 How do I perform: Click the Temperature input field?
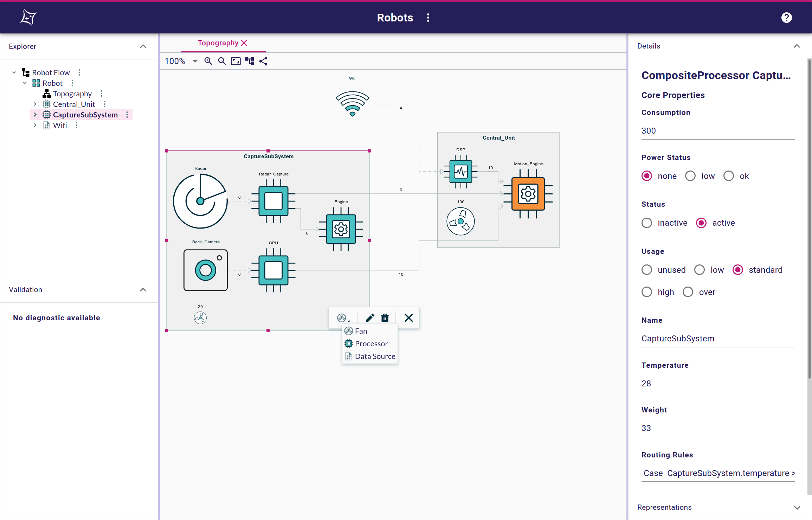(x=717, y=383)
